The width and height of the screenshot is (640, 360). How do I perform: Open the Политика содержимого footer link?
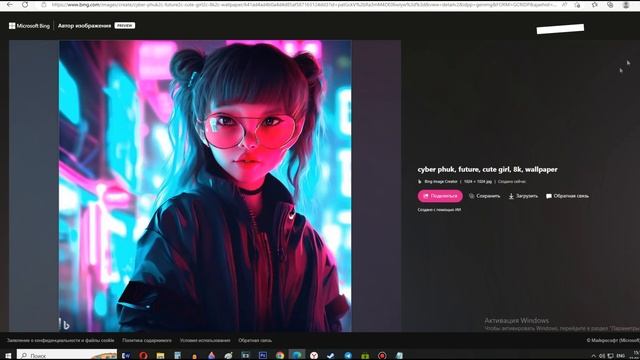click(147, 340)
